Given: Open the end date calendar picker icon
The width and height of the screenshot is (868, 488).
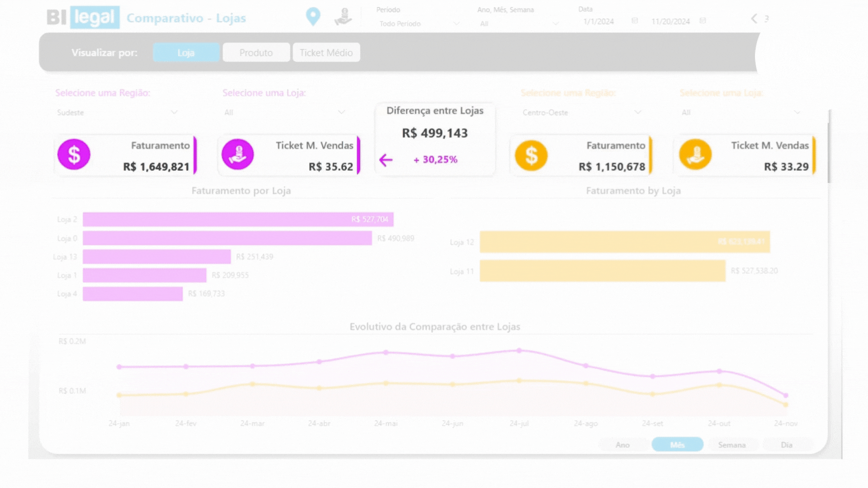Looking at the screenshot, I should pyautogui.click(x=703, y=21).
